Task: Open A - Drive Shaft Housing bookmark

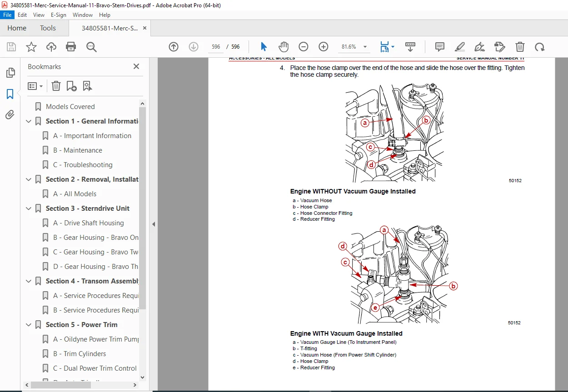Action: point(89,223)
